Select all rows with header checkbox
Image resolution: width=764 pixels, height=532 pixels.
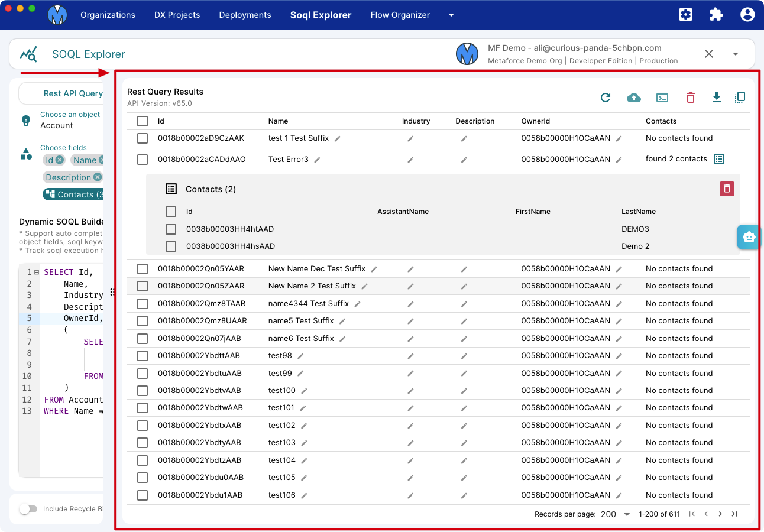143,121
